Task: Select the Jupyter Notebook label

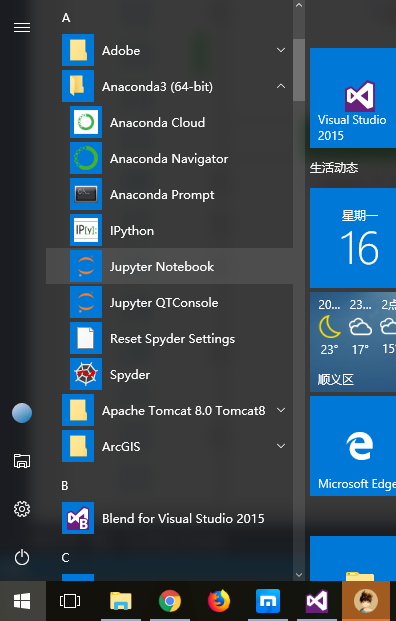Action: click(x=162, y=267)
